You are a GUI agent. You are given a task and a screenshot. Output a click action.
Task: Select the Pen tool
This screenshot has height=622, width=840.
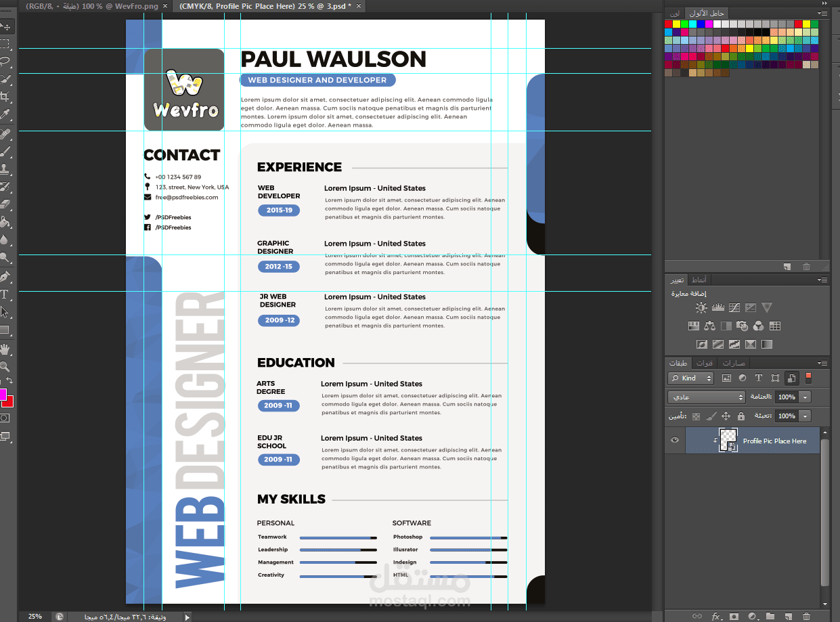[x=5, y=276]
